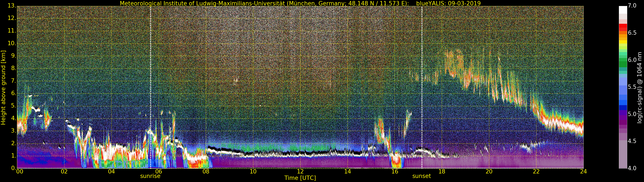Click the 'sunrise' label below the time axis
The image size is (644, 182).
(x=150, y=176)
